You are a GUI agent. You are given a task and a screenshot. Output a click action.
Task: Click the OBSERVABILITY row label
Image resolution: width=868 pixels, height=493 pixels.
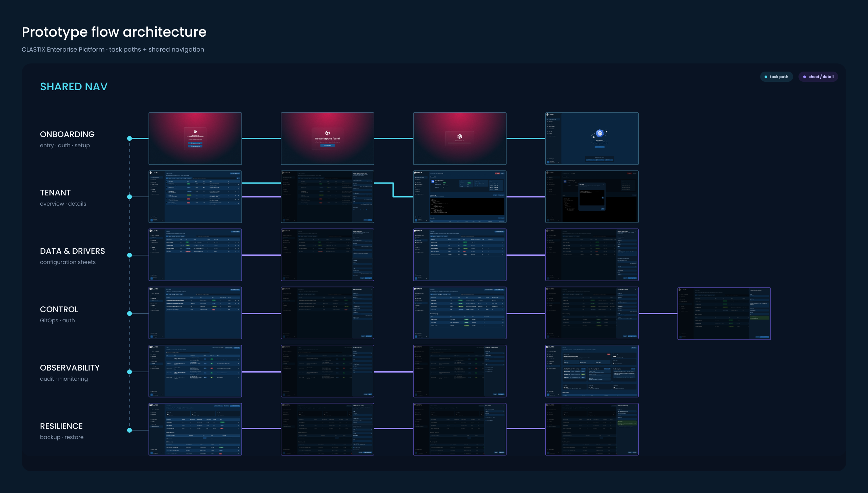[x=70, y=368]
